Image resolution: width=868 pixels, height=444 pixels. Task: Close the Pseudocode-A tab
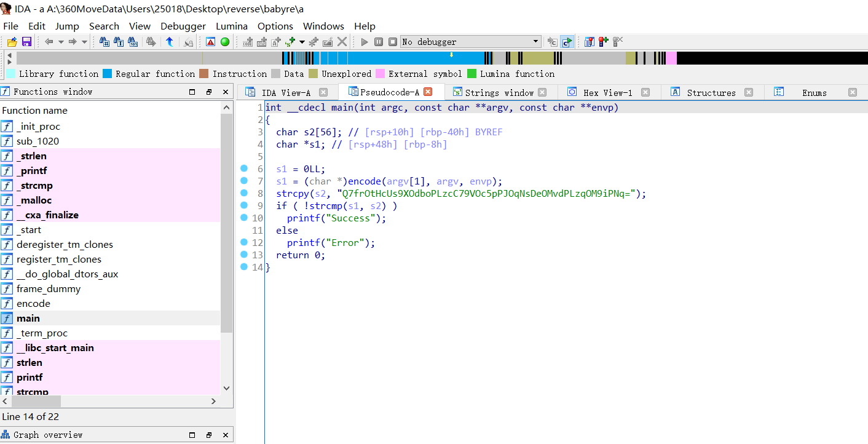tap(428, 92)
